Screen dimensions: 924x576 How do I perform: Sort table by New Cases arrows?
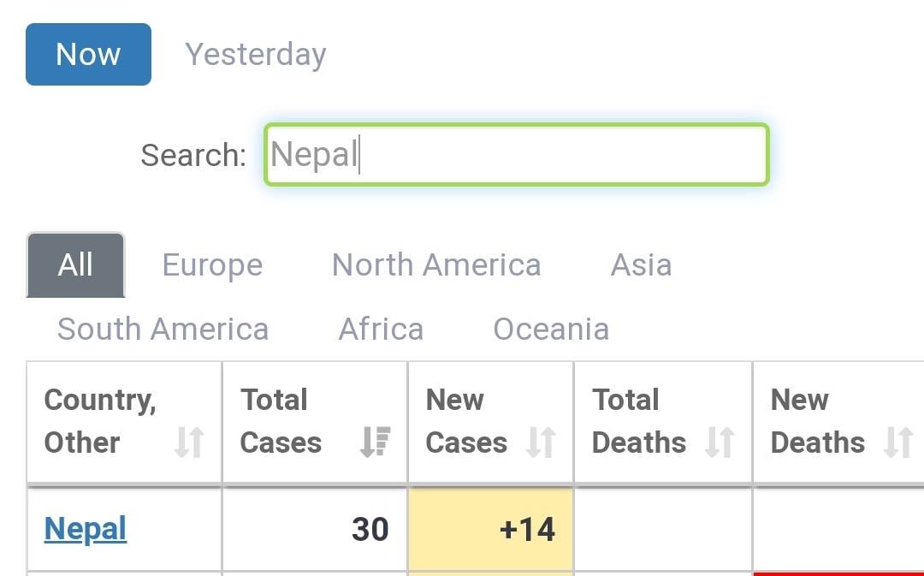pos(541,442)
